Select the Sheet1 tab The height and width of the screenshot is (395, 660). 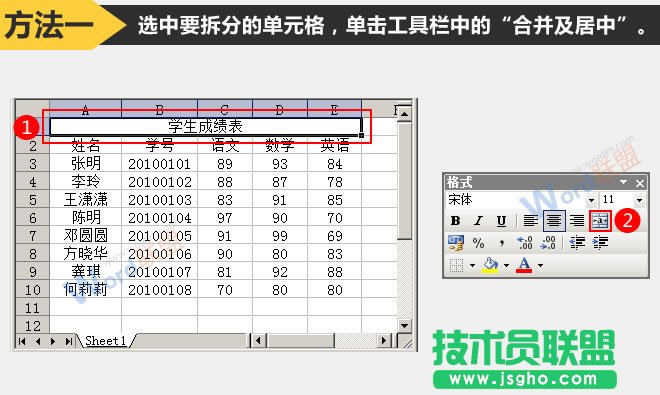coord(105,340)
